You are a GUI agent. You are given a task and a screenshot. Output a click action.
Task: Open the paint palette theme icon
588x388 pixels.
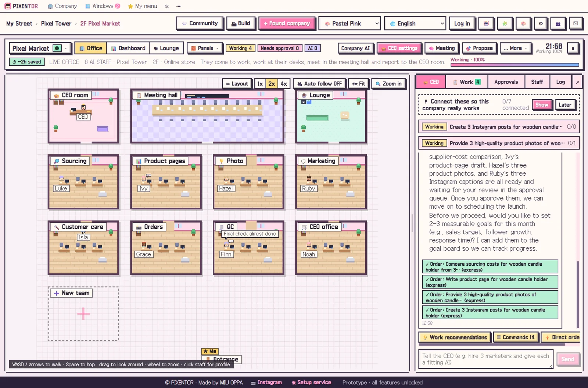pyautogui.click(x=523, y=24)
